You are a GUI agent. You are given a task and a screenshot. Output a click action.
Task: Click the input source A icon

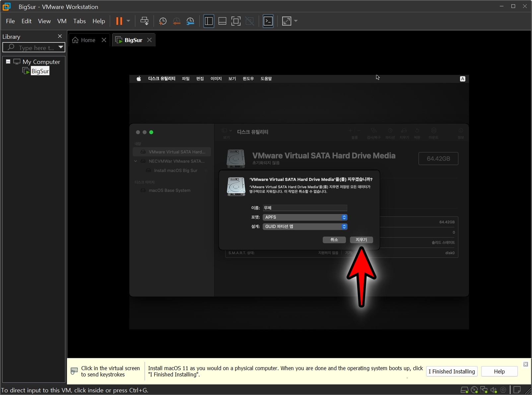point(463,79)
